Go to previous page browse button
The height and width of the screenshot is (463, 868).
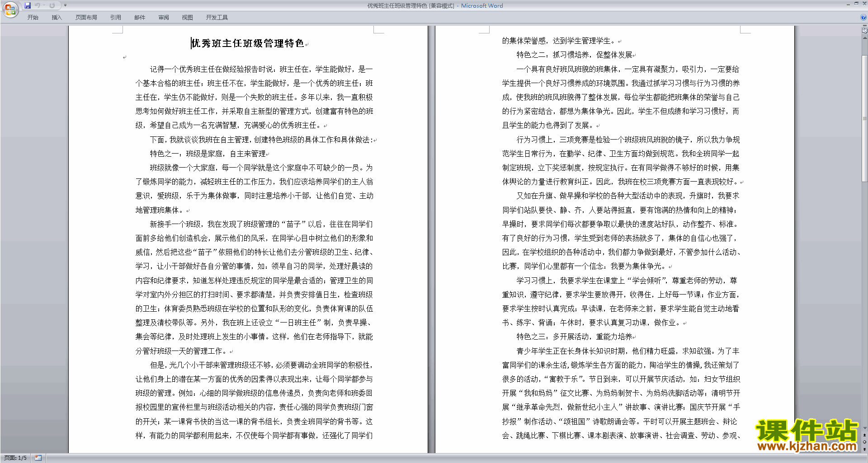[x=864, y=435]
